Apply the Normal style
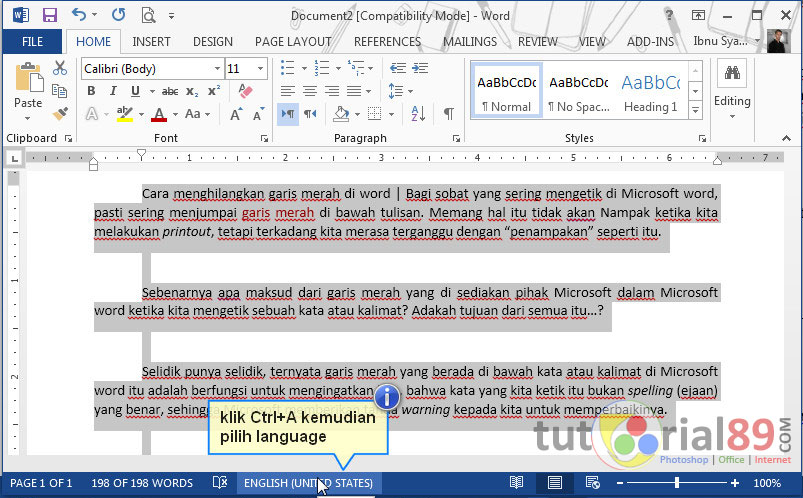Viewport: 803px width, 498px height. point(506,91)
